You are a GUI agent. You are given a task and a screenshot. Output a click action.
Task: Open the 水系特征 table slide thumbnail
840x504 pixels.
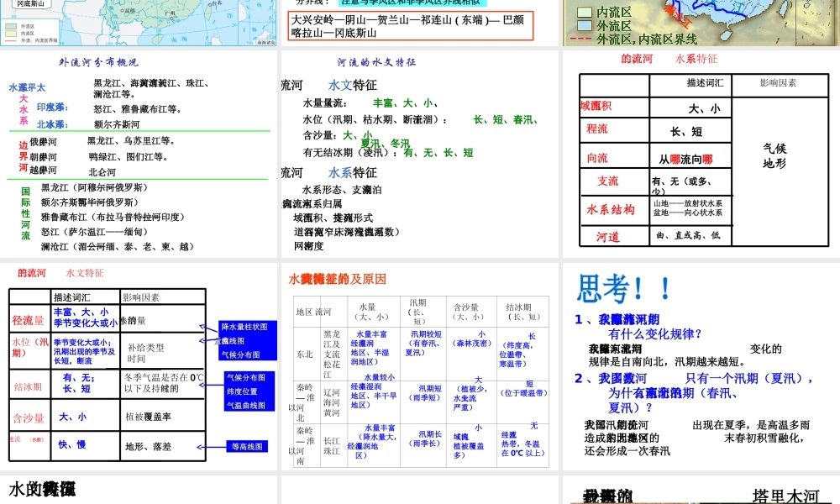click(701, 154)
